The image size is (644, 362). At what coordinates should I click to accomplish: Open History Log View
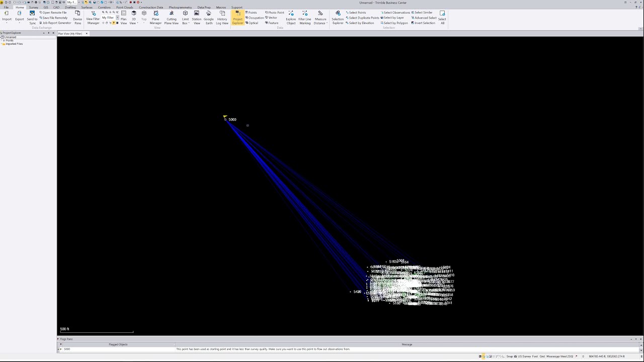pyautogui.click(x=222, y=17)
